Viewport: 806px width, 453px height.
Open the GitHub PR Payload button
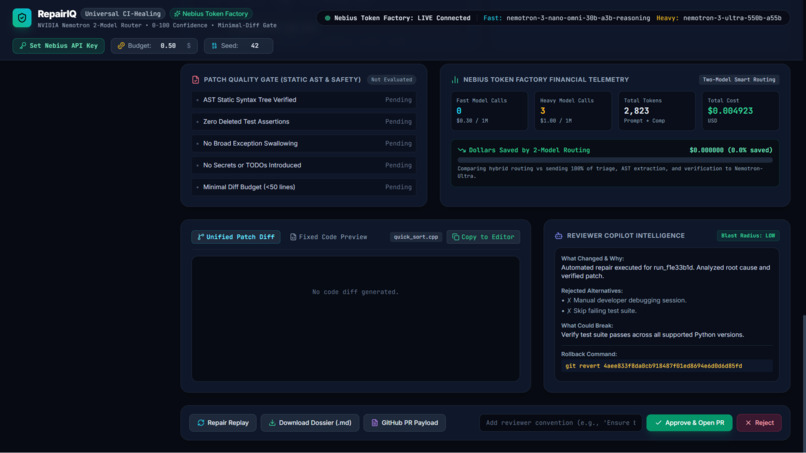pos(405,423)
